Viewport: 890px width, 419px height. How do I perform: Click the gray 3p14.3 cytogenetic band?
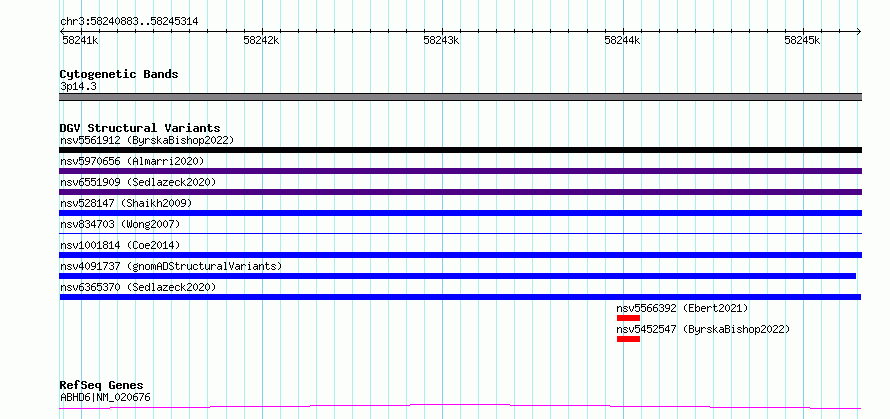pos(460,97)
